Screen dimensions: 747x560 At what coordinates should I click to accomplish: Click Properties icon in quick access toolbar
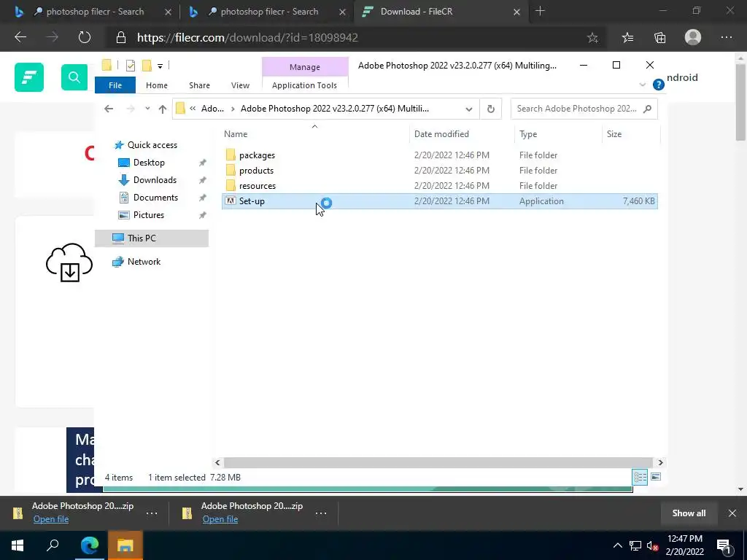(130, 66)
